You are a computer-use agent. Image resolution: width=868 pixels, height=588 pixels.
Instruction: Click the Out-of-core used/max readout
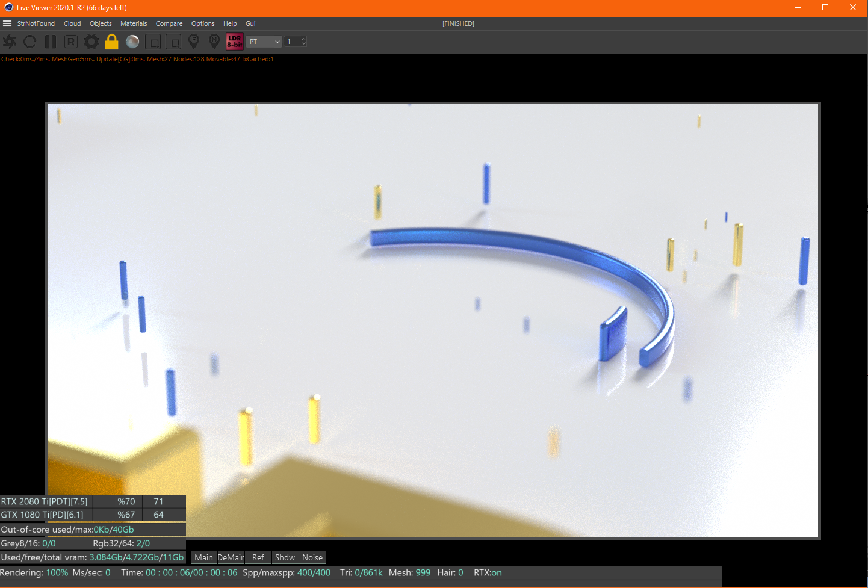(x=67, y=530)
